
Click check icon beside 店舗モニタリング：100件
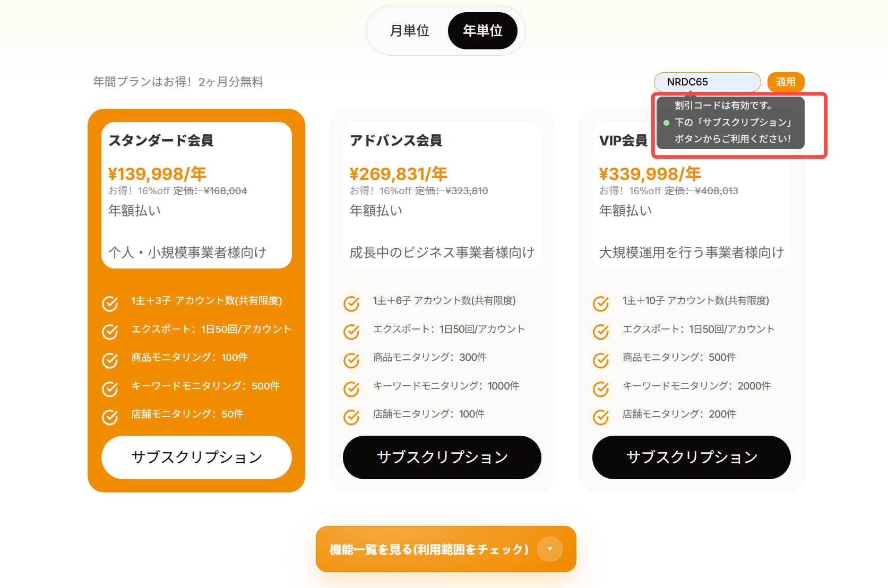(351, 417)
